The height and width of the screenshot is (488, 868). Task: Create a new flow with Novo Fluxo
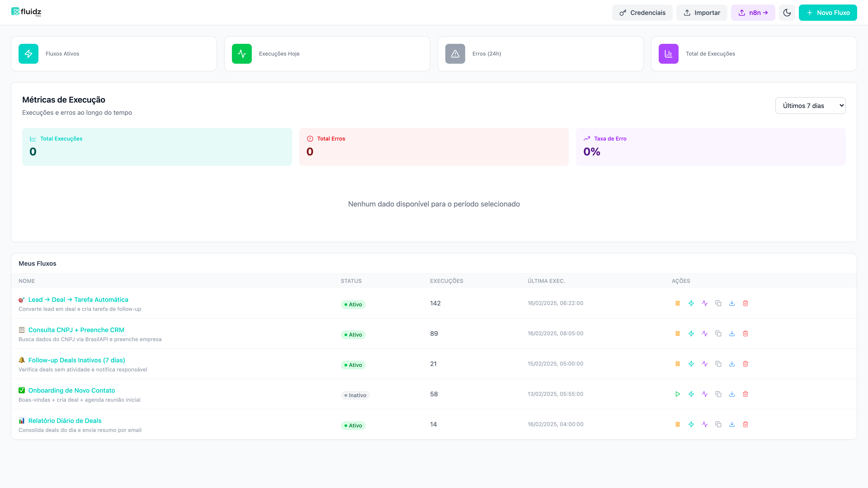828,12
